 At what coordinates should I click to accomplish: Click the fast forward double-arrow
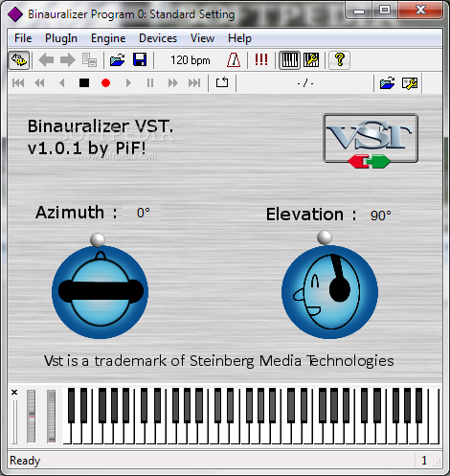pos(172,83)
